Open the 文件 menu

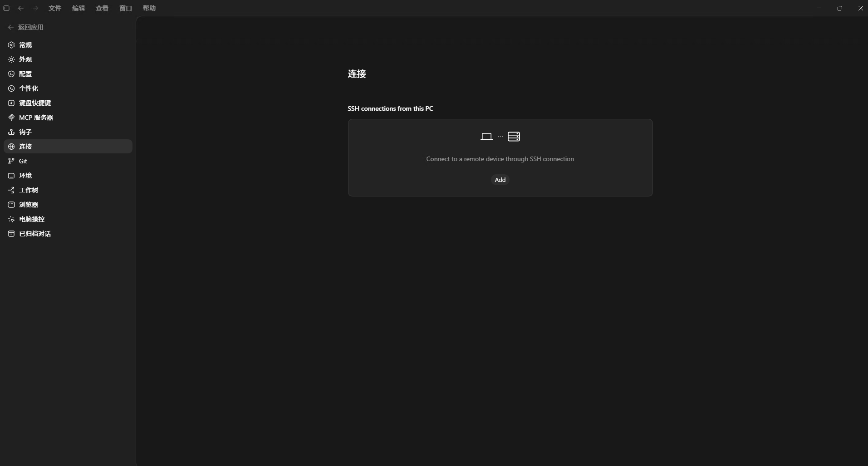55,8
